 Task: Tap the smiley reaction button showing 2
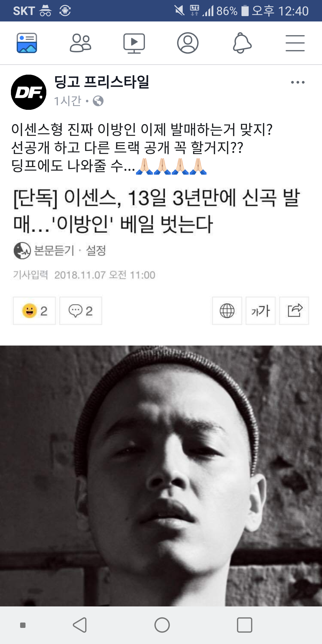click(x=34, y=311)
